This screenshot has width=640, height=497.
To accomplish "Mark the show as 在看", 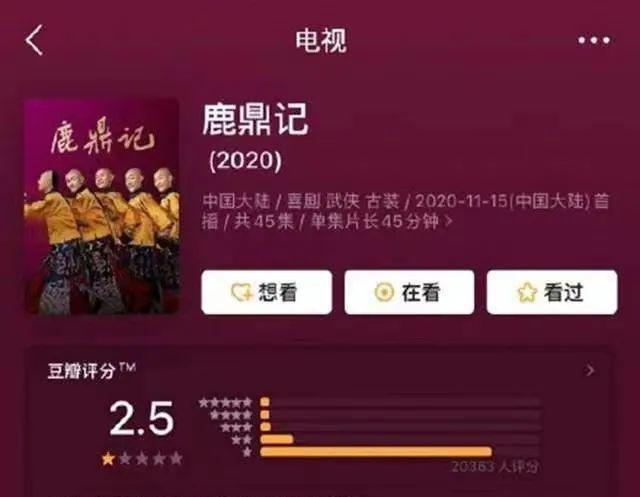I will tap(409, 292).
